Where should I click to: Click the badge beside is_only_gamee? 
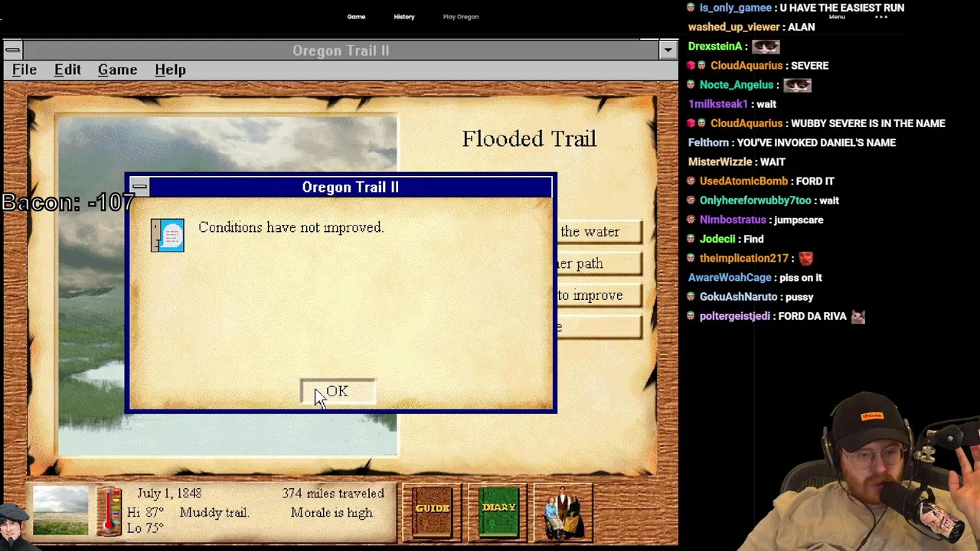point(691,8)
